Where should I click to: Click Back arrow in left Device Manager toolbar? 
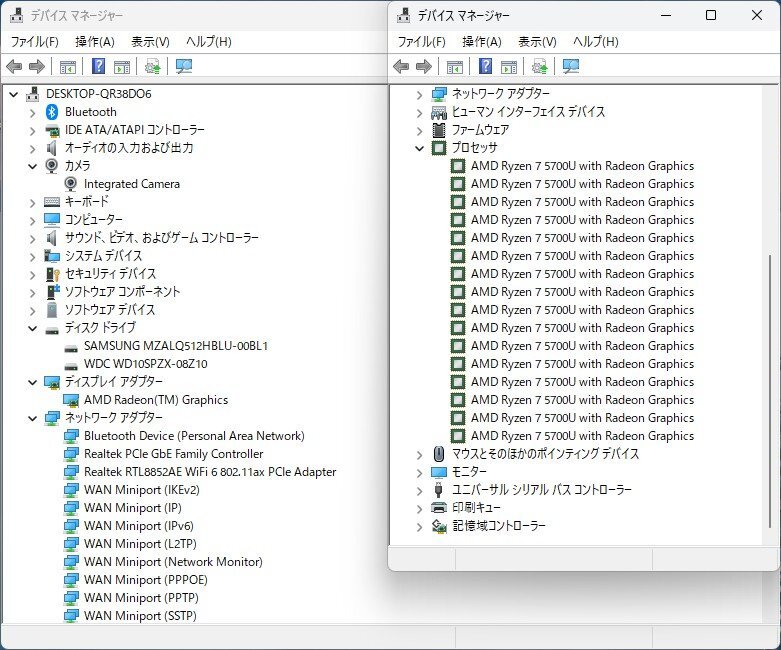[x=14, y=66]
